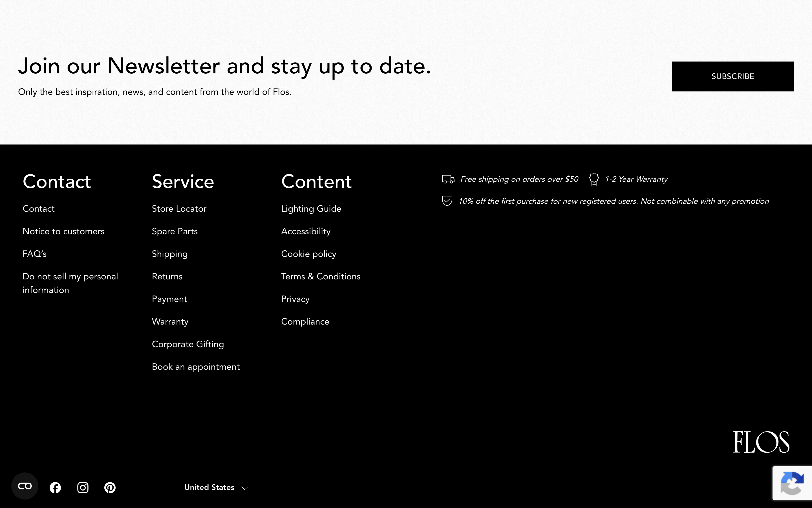The image size is (812, 508).
Task: Open the Cookie policy link
Action: 309,254
